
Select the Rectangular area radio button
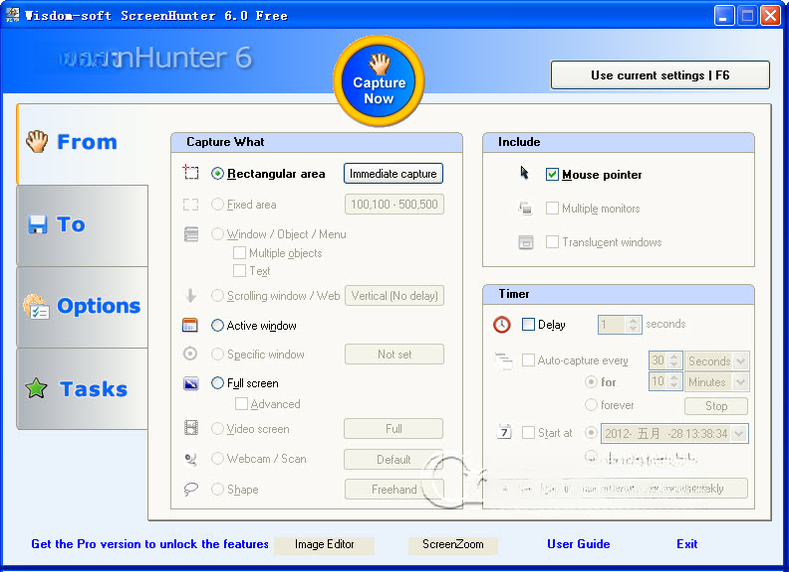217,174
